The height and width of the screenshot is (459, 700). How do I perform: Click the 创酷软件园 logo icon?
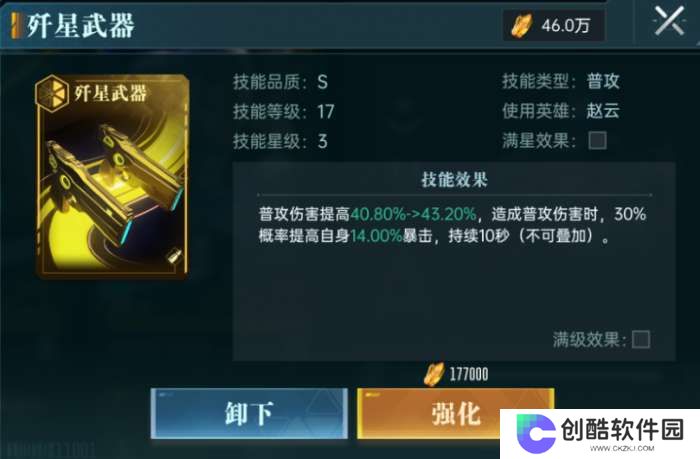[x=535, y=433]
